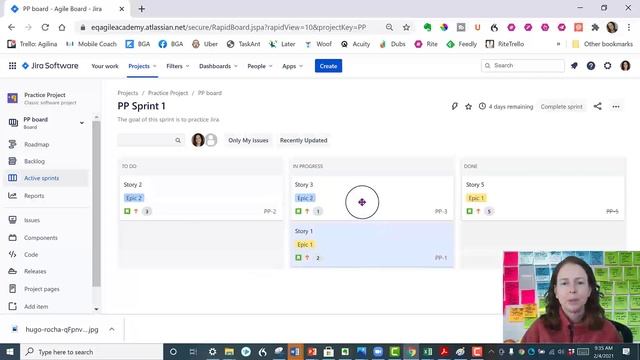The width and height of the screenshot is (640, 360).
Task: Click the Complete sprint button
Action: (561, 107)
